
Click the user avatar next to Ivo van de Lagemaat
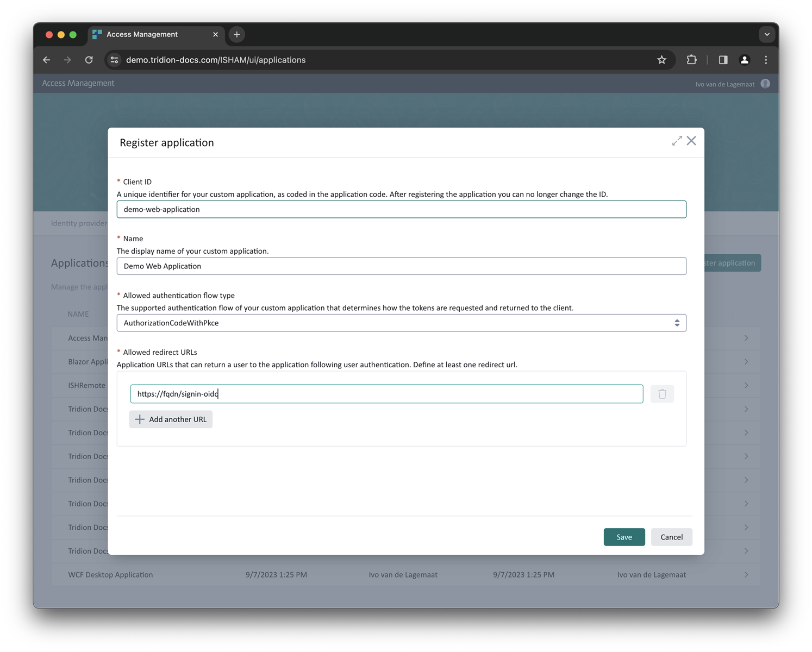point(765,84)
